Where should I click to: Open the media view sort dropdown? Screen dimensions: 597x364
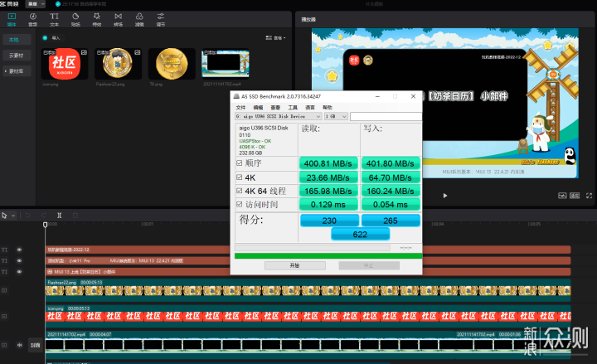(x=275, y=37)
